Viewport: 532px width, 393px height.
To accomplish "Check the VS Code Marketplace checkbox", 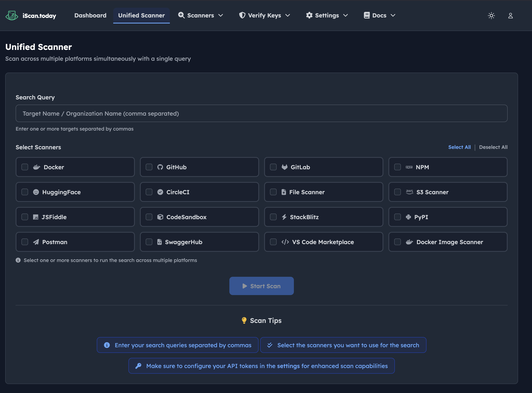I will pyautogui.click(x=273, y=242).
